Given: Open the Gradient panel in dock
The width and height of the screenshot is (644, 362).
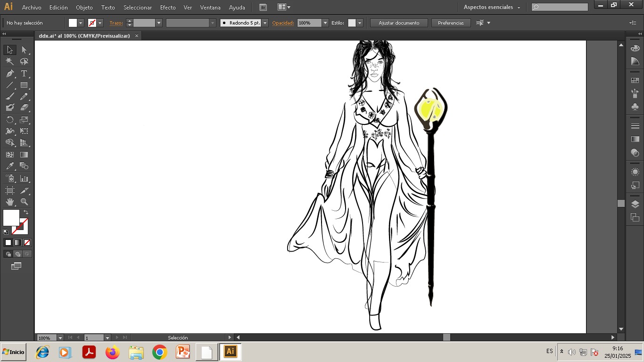Looking at the screenshot, I should 635,139.
